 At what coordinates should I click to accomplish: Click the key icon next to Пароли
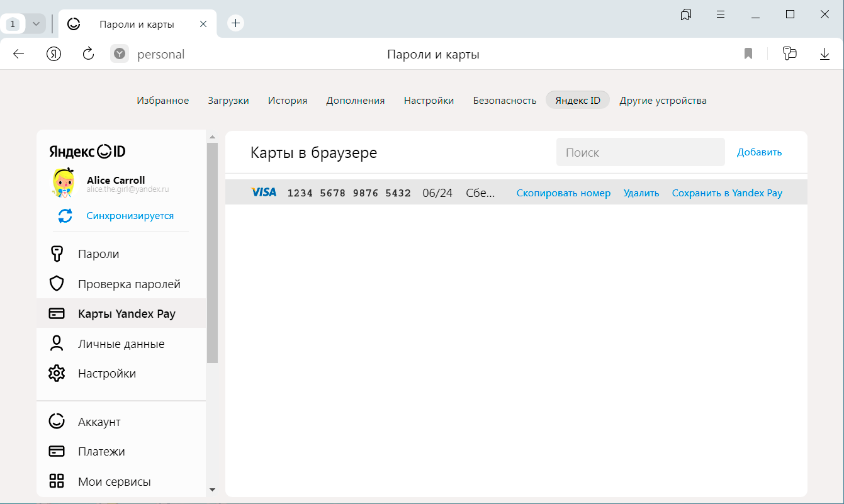pyautogui.click(x=57, y=254)
